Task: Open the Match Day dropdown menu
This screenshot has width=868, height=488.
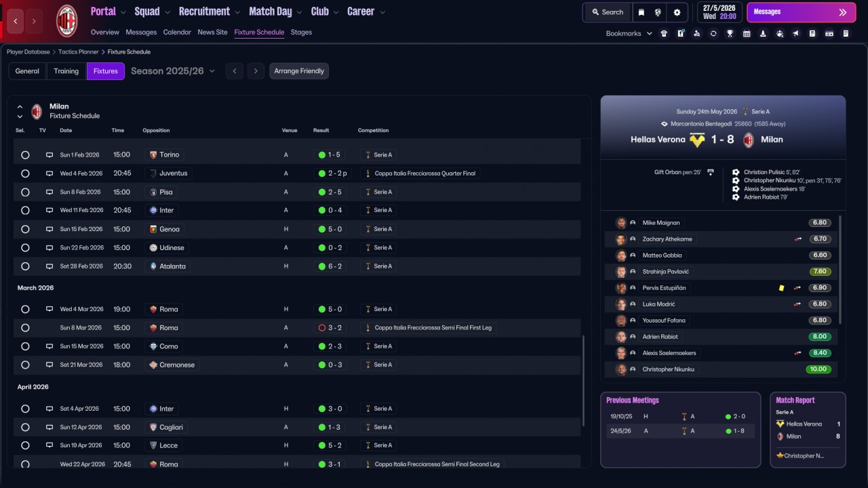Action: (x=276, y=12)
